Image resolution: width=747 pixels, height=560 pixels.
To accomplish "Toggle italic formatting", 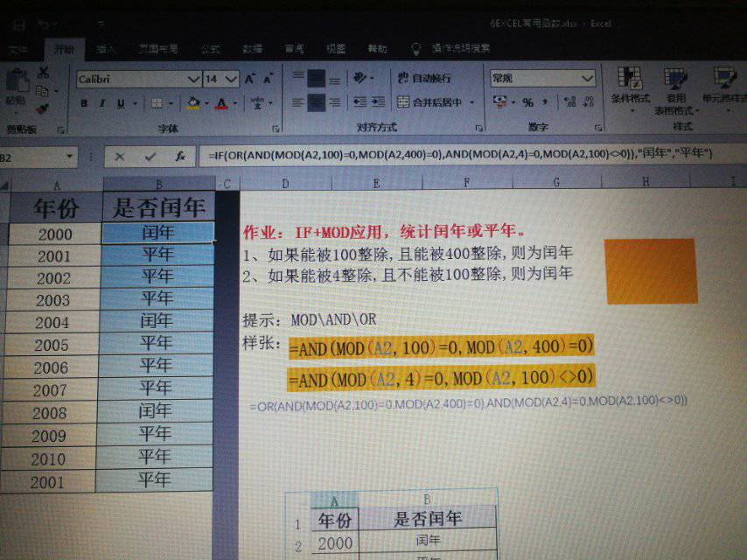I will click(102, 103).
